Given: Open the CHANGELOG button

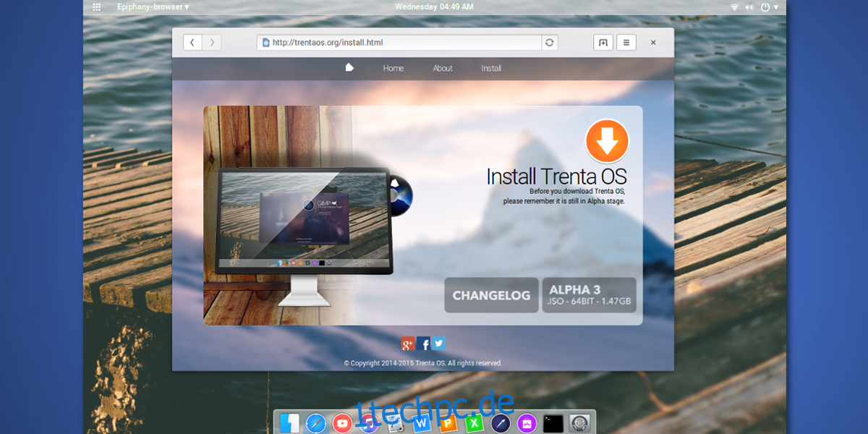Looking at the screenshot, I should 491,295.
